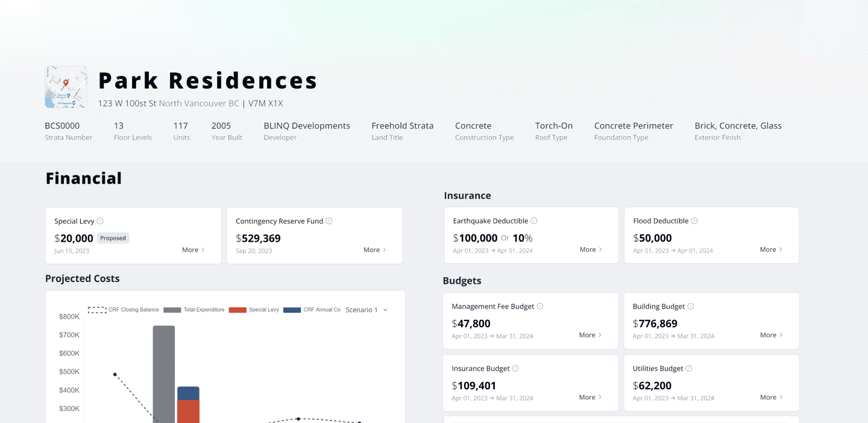The width and height of the screenshot is (868, 423).
Task: Click the info icon beside Special Levy
Action: 100,221
